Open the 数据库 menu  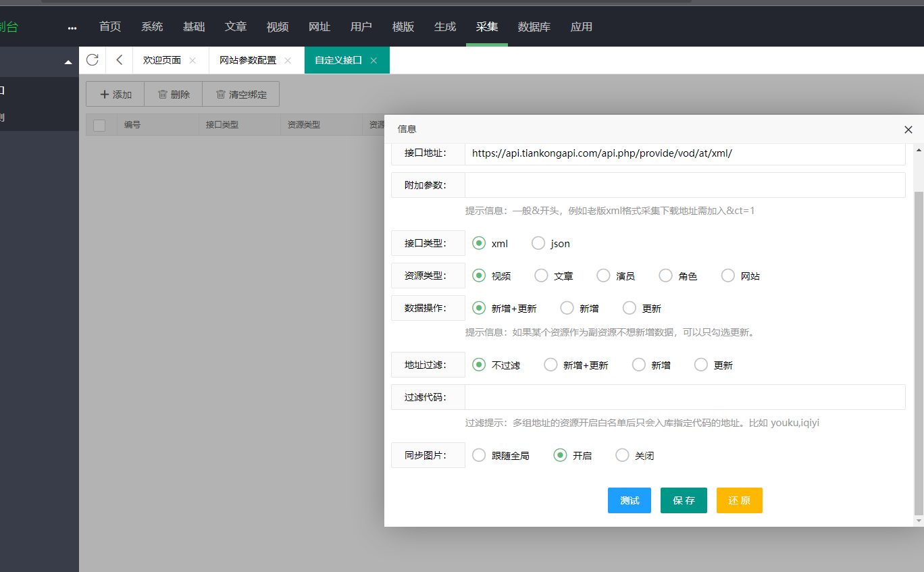(x=534, y=26)
